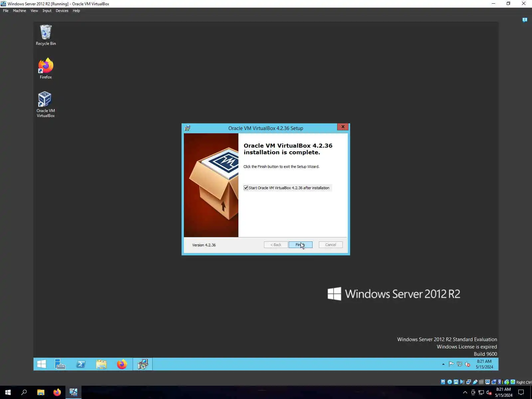
Task: Open guest network tray icon
Action: (x=460, y=364)
